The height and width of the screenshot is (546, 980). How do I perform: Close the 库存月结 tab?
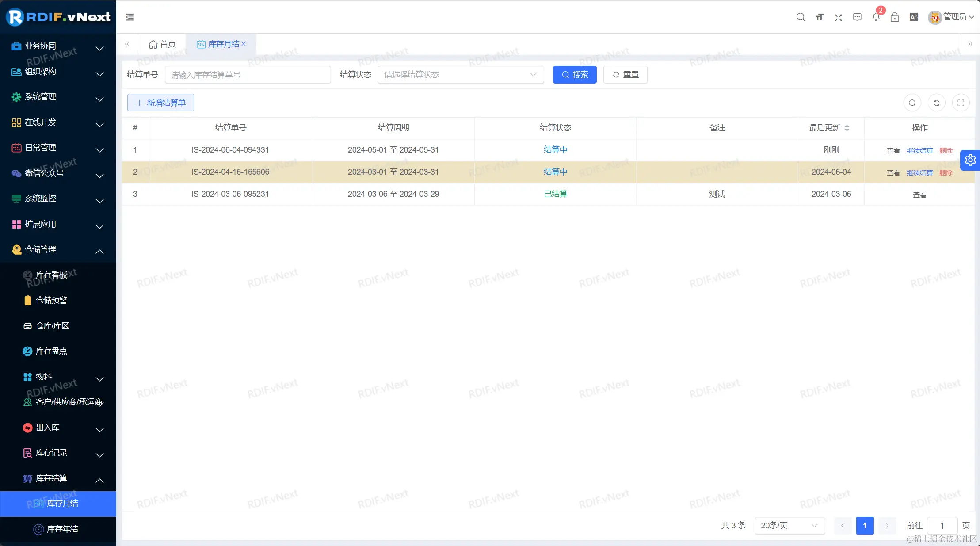click(x=244, y=44)
